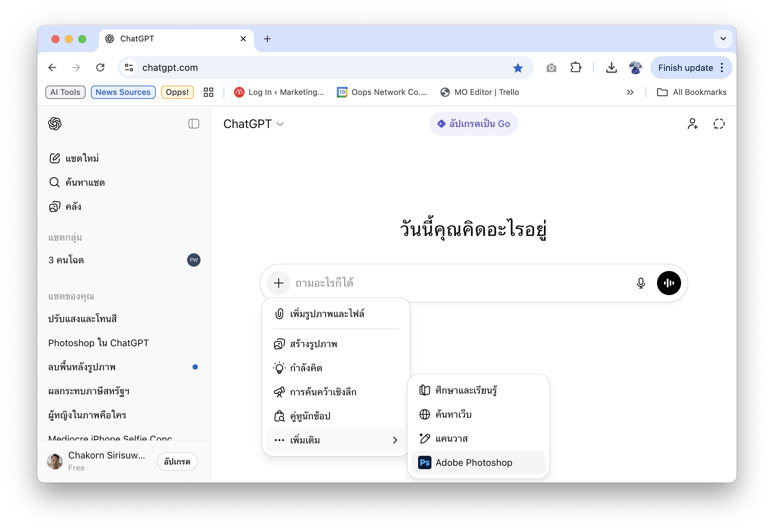The image size is (774, 532).
Task: Click the plus attach button in prompt box
Action: (278, 283)
